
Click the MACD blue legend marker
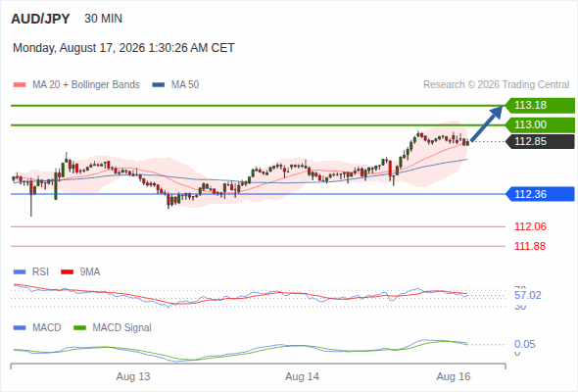click(x=20, y=328)
